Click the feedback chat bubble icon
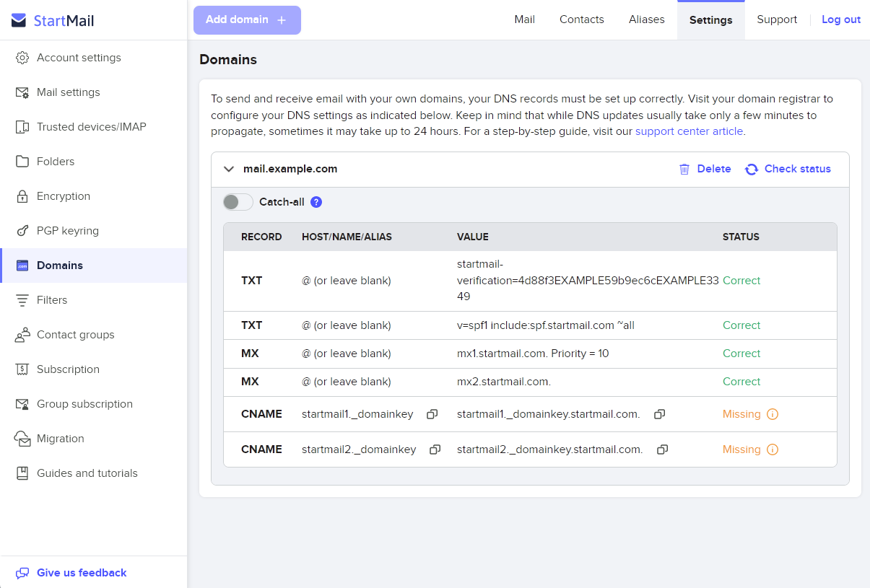Viewport: 870px width, 588px height. [x=22, y=573]
